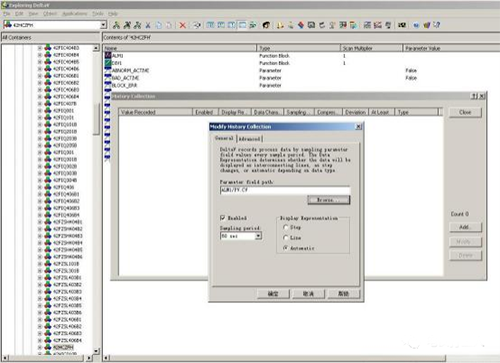Click the Browse button
The width and height of the screenshot is (500, 363).
pos(328,200)
